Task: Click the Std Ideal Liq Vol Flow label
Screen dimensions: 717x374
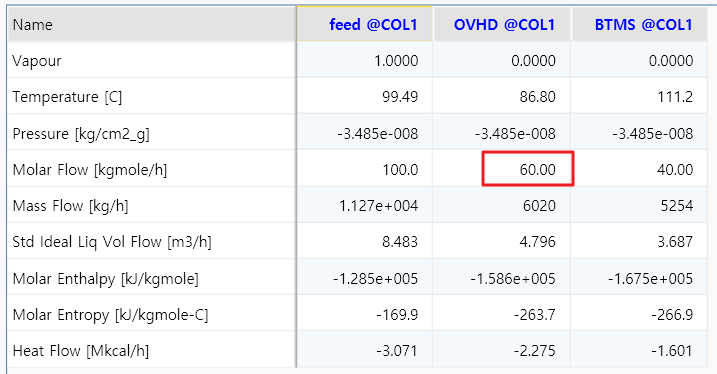Action: [x=112, y=241]
